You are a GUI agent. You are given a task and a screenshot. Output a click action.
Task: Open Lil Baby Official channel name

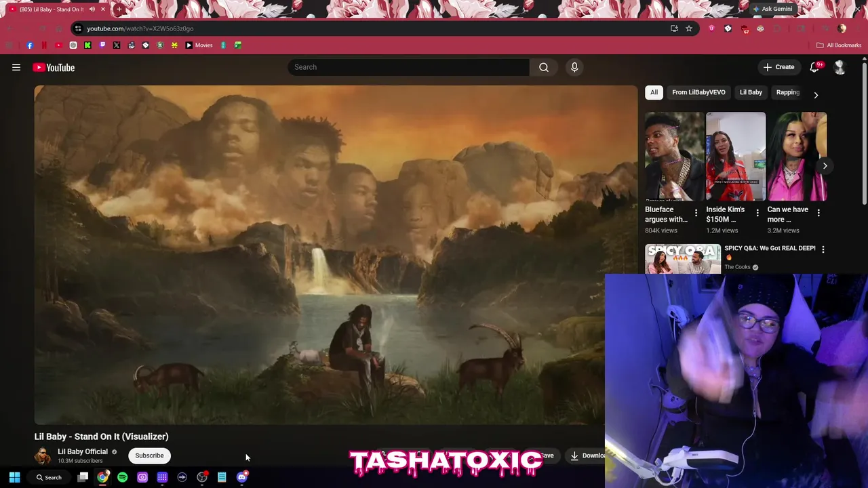(x=83, y=451)
